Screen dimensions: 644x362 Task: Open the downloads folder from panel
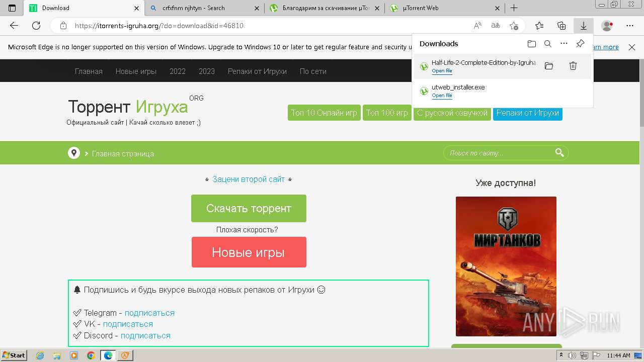point(532,44)
